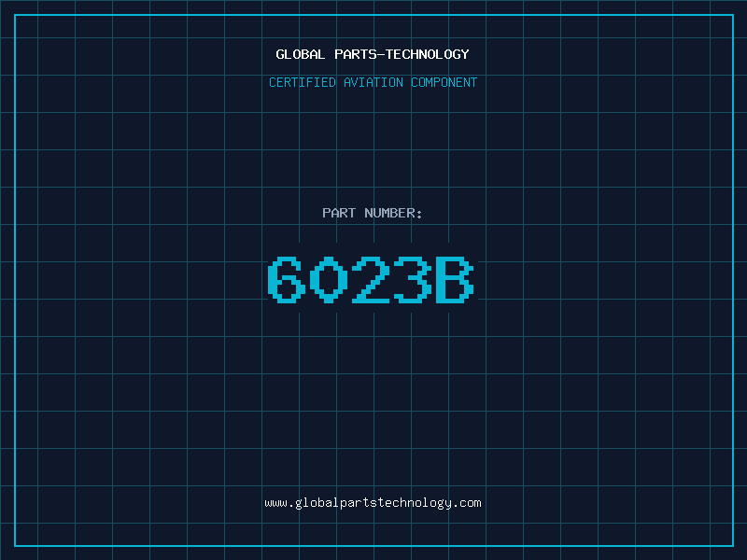The height and width of the screenshot is (560, 747).
Task: Select the CERTIFIED AVIATION COMPONENT subtitle
Action: pyautogui.click(x=373, y=82)
